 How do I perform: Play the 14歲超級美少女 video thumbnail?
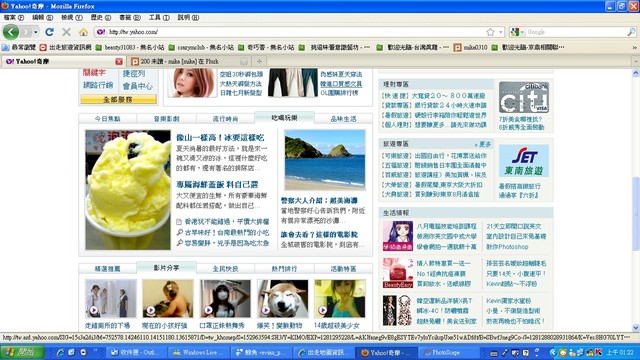tap(340, 299)
